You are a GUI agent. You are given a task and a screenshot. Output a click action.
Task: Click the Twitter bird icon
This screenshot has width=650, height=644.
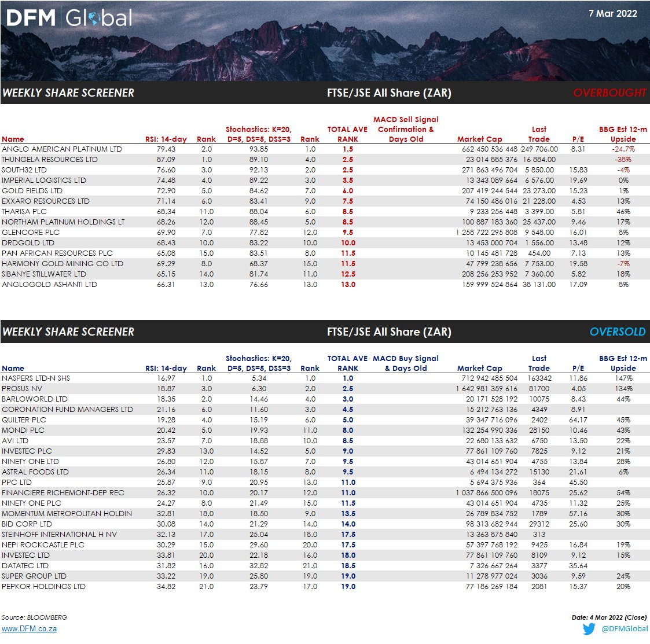(589, 628)
